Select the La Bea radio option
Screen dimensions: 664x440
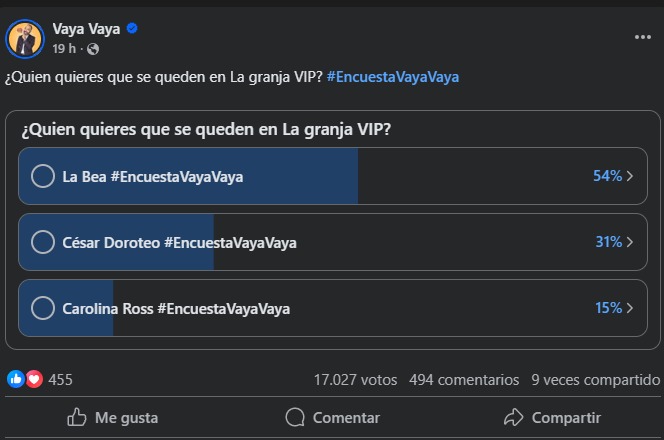(x=43, y=176)
